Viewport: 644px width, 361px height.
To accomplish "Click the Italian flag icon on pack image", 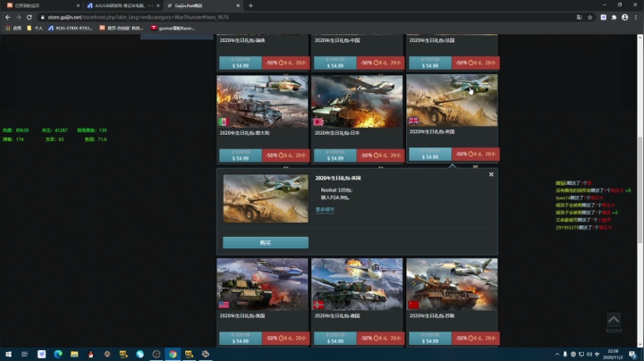I will [224, 122].
